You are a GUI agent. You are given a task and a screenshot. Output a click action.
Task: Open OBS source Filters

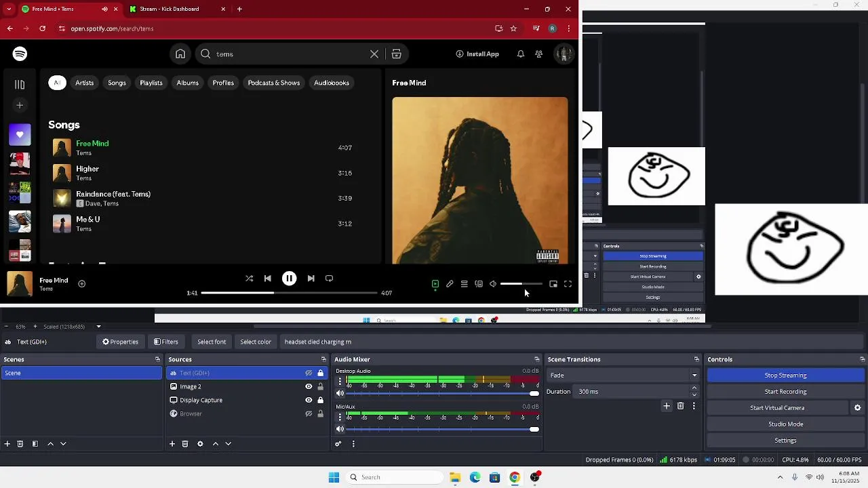point(166,342)
